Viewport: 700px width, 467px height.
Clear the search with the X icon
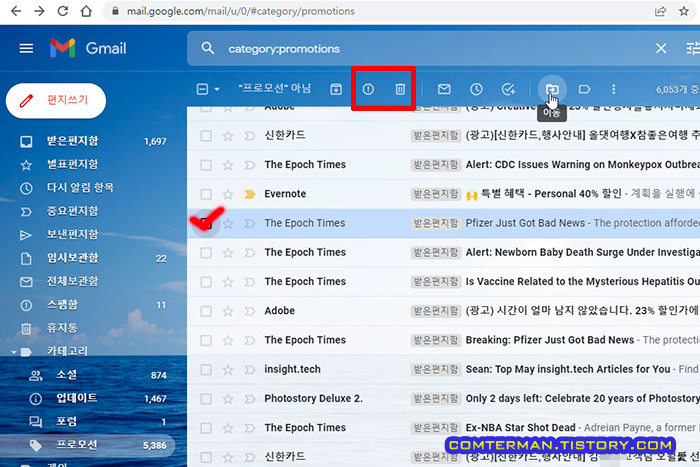(x=661, y=48)
